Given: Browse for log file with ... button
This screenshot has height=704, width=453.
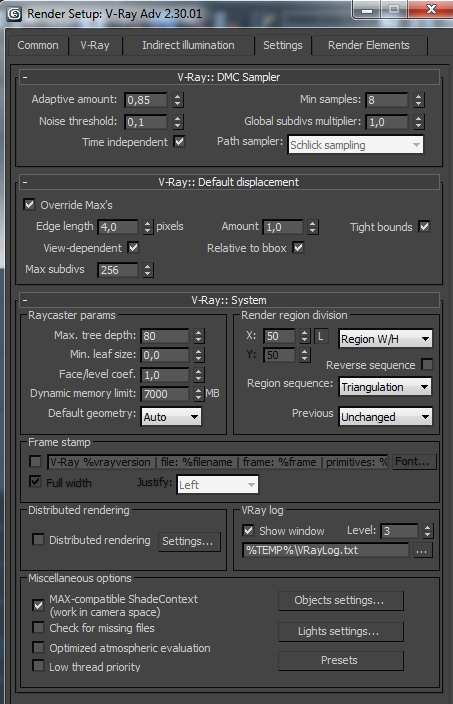Looking at the screenshot, I should pos(422,550).
